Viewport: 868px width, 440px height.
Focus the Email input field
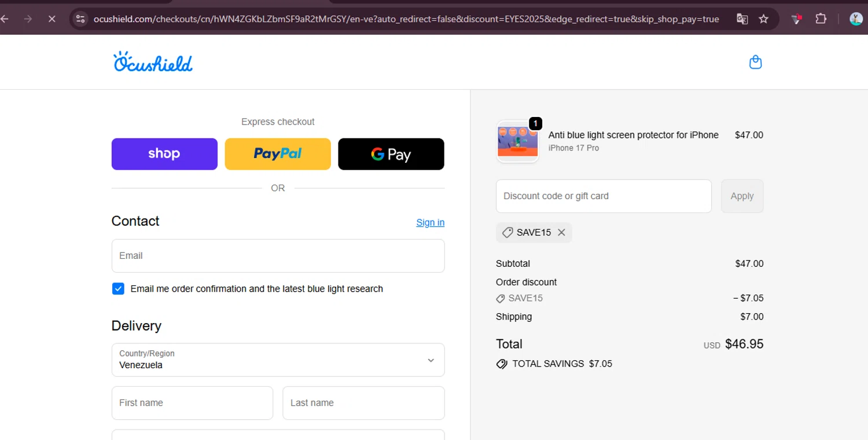coord(278,256)
